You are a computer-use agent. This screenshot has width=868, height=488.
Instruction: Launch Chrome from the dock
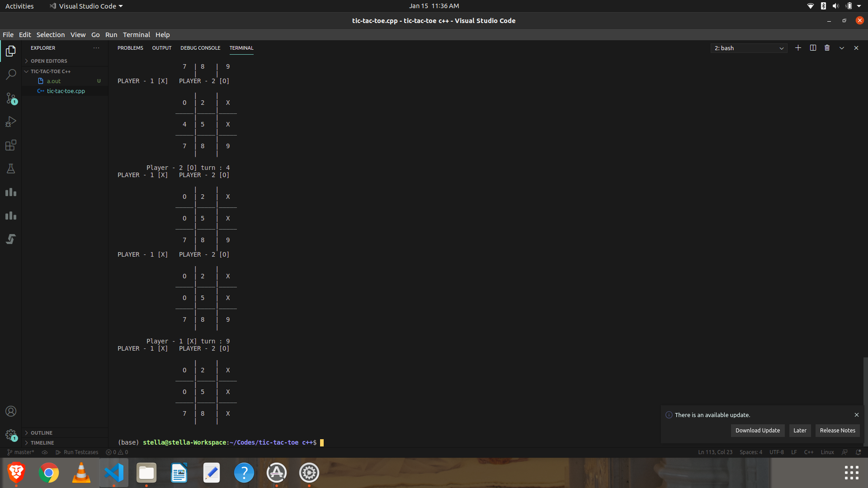[x=49, y=473]
